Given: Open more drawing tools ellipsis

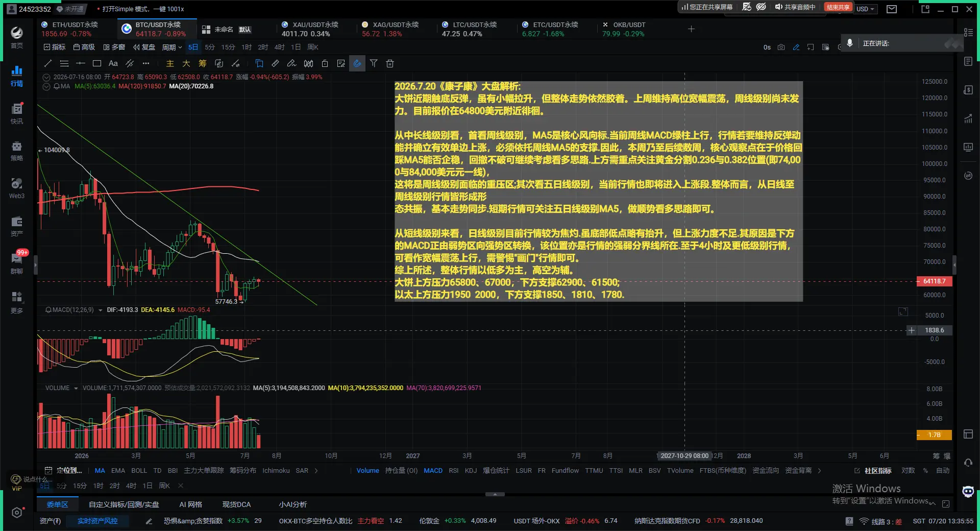Looking at the screenshot, I should [x=146, y=63].
